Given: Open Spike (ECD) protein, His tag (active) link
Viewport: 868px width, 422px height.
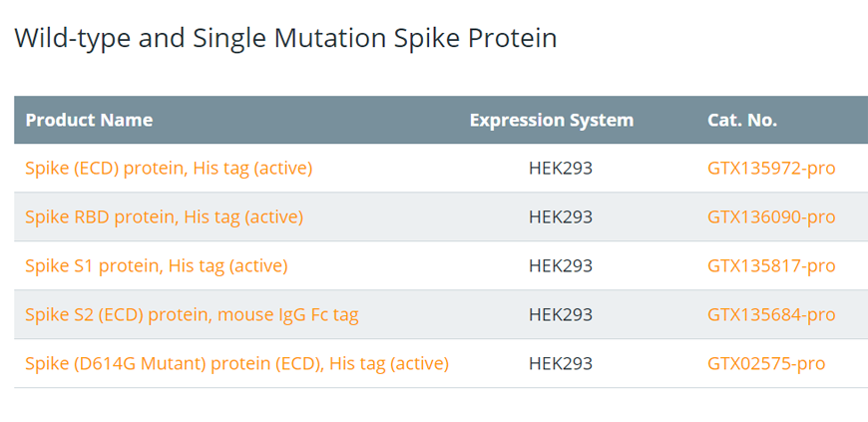Looking at the screenshot, I should click(x=169, y=169).
